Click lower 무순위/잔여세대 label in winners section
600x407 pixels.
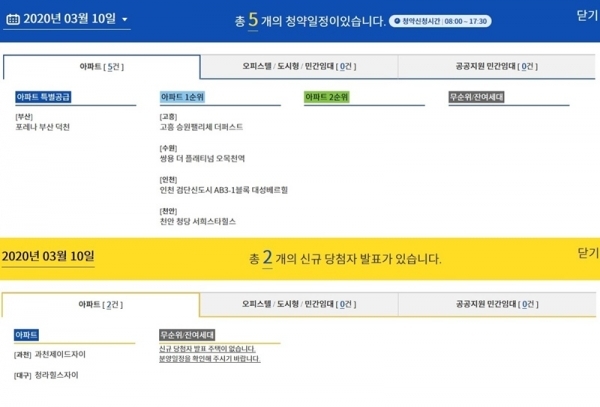click(187, 335)
